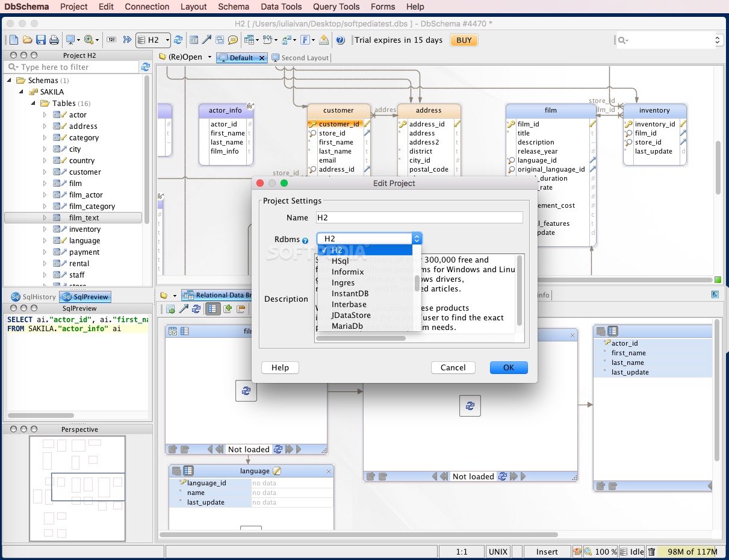Screen dimensions: 729x560
Task: Switch to the SqlHistory tab
Action: [x=34, y=297]
